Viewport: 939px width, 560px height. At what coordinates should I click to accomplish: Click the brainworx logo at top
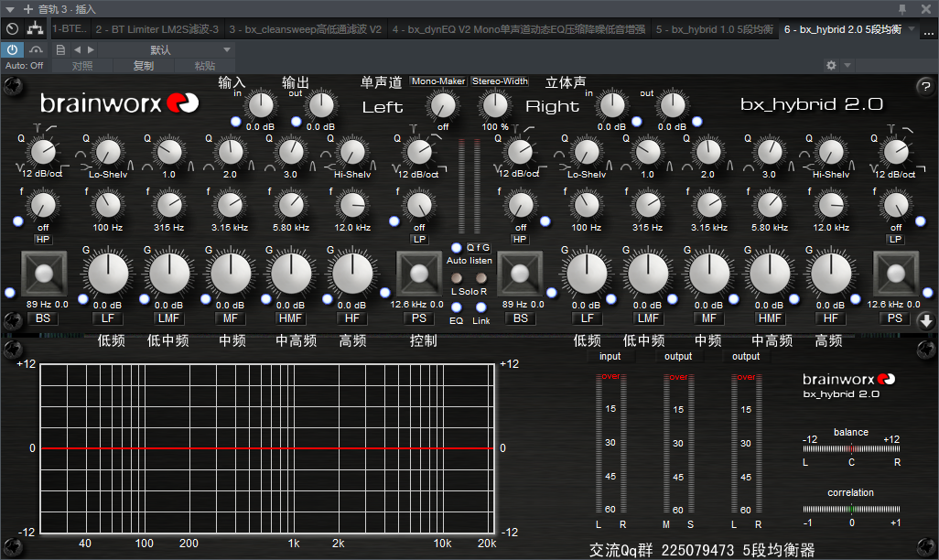(x=119, y=103)
